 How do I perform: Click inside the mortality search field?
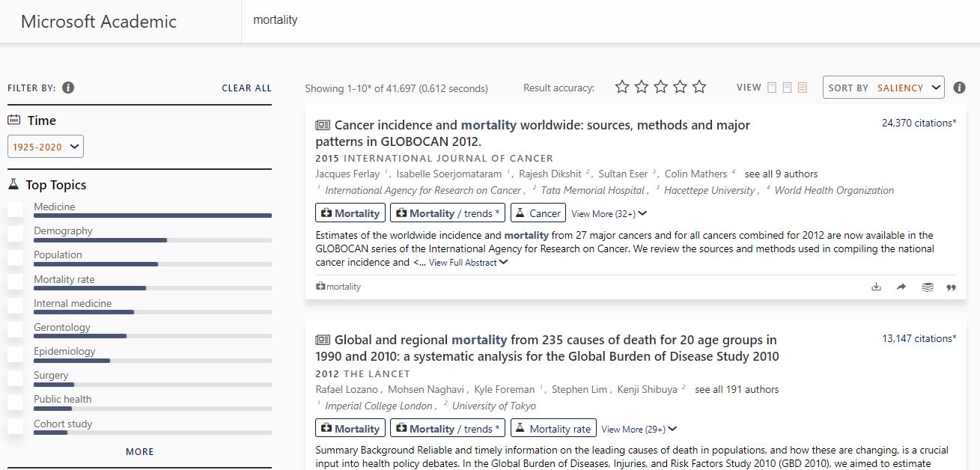click(374, 22)
